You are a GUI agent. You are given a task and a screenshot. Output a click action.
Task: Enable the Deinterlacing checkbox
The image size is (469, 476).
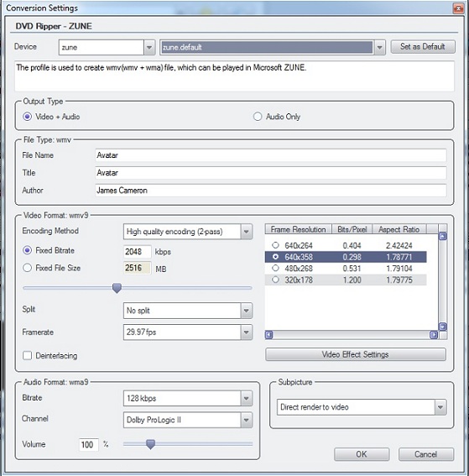tap(28, 355)
